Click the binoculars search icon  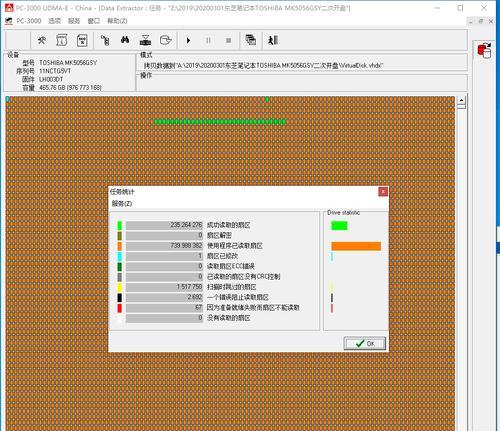pyautogui.click(x=125, y=40)
